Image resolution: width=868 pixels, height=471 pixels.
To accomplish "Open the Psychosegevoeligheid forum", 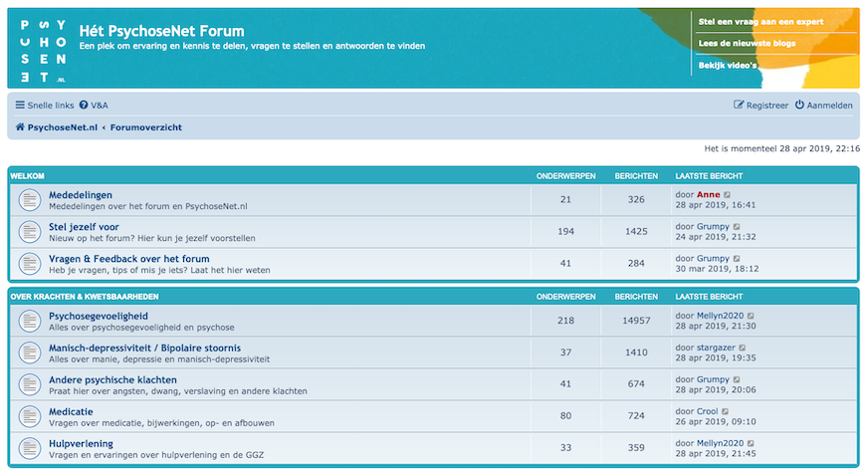I will tap(98, 316).
